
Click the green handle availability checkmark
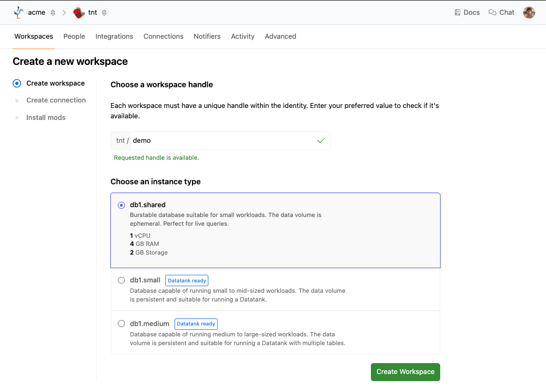pos(321,141)
